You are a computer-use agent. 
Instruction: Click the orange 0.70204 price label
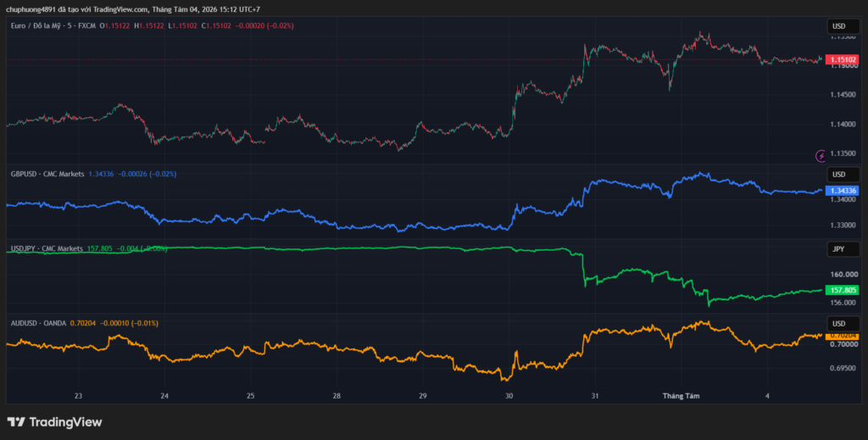click(x=842, y=336)
